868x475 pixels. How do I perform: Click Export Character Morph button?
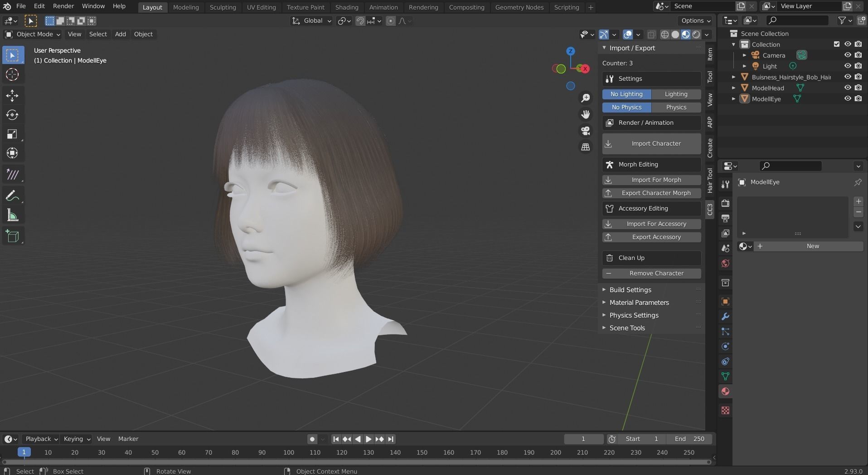[651, 193]
